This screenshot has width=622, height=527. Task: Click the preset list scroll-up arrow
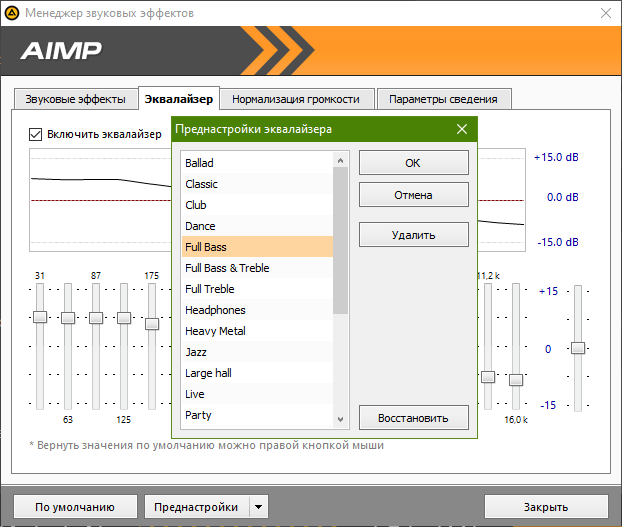pyautogui.click(x=340, y=160)
